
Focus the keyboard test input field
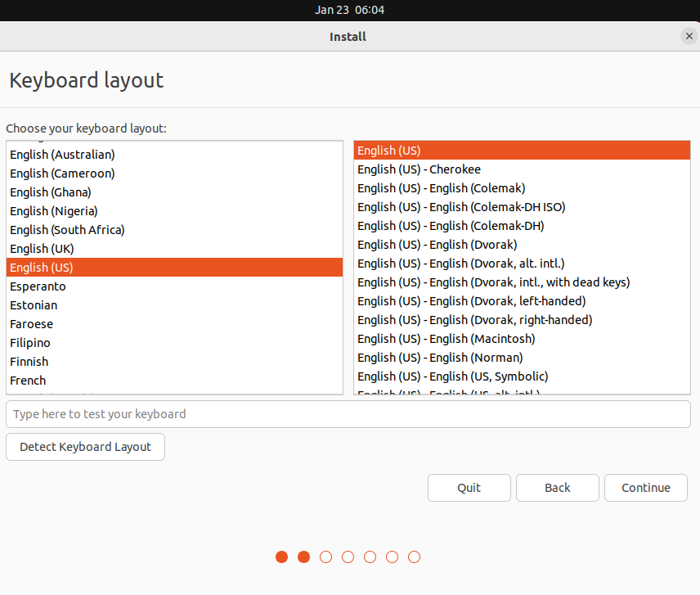348,414
